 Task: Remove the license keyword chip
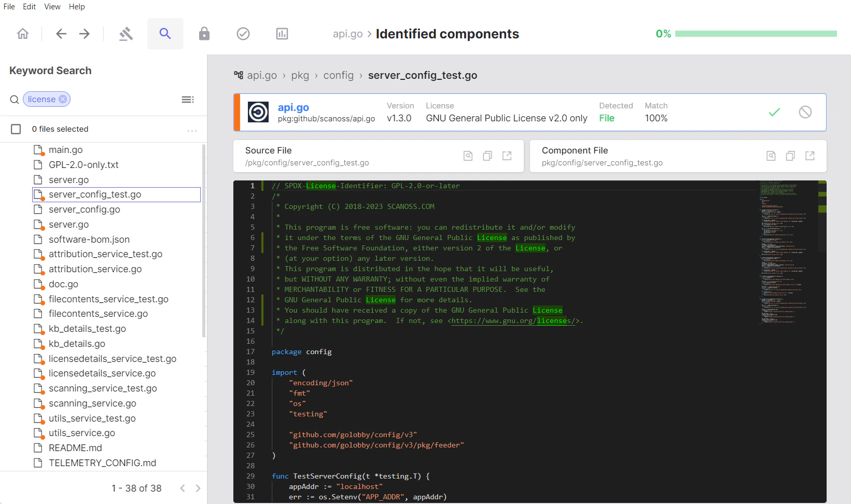(63, 99)
